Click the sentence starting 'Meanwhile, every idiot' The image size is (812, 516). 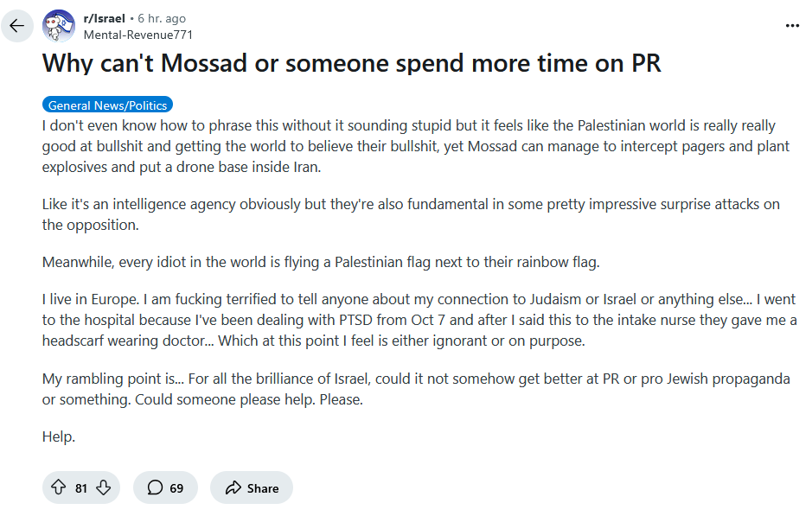point(321,263)
